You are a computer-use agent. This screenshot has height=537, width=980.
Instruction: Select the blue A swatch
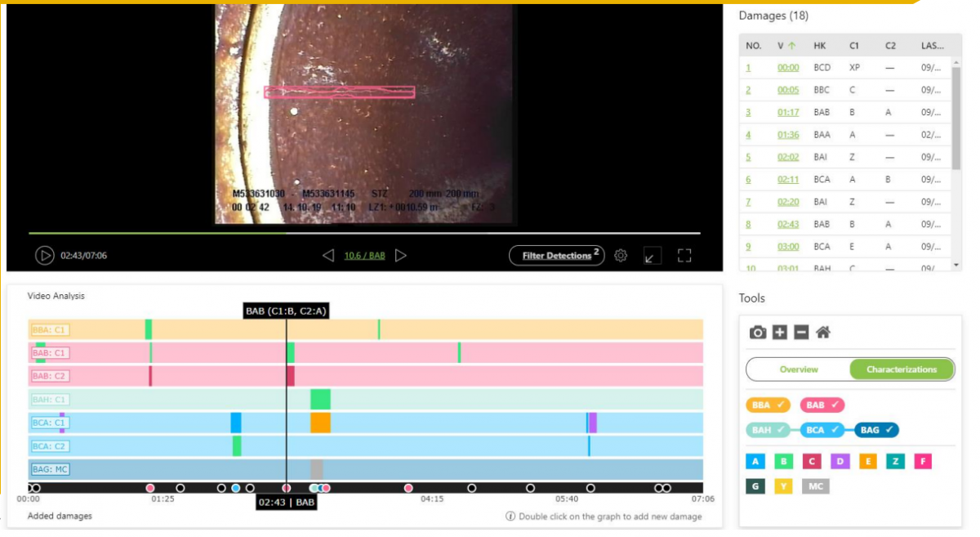(x=755, y=462)
